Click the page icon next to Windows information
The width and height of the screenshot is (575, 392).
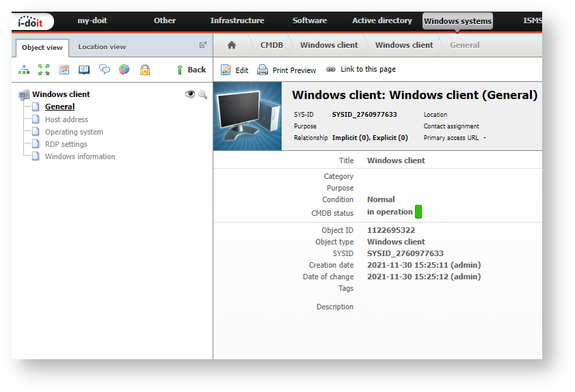(36, 156)
